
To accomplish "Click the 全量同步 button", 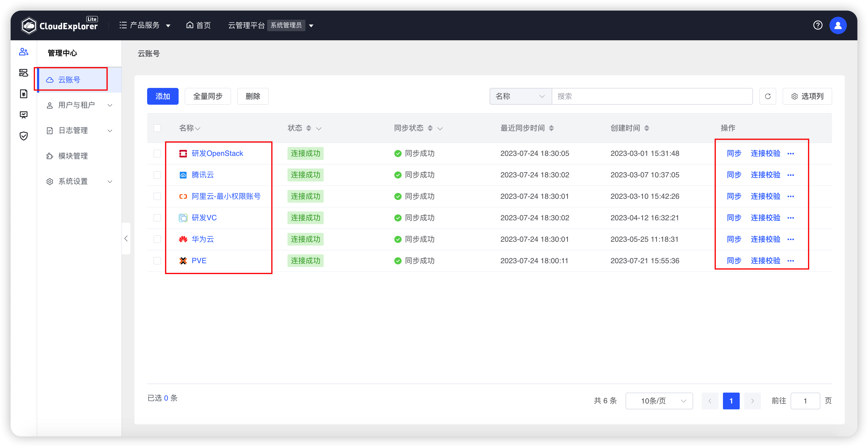I will pos(207,96).
